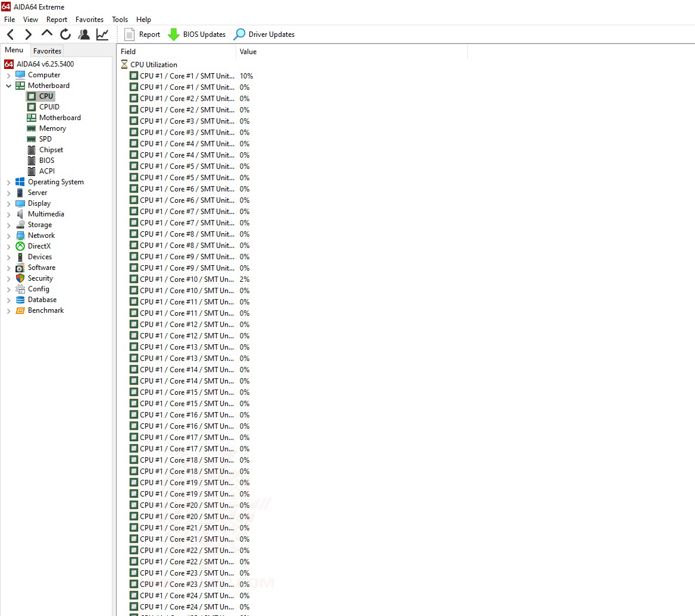Click the Server icon

coord(20,193)
